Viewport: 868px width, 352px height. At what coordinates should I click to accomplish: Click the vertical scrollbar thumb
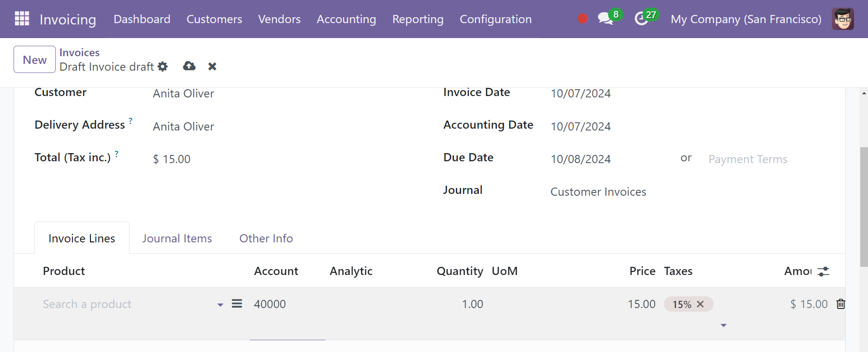[864, 207]
